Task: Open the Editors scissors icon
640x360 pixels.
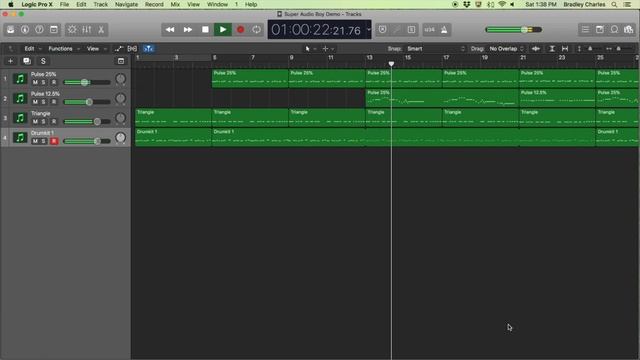Action: coord(101,29)
